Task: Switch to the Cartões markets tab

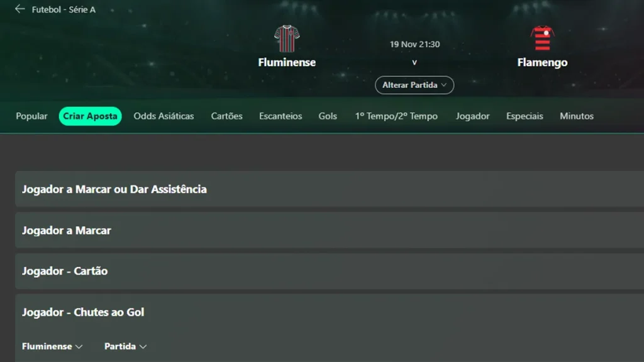Action: pos(226,116)
